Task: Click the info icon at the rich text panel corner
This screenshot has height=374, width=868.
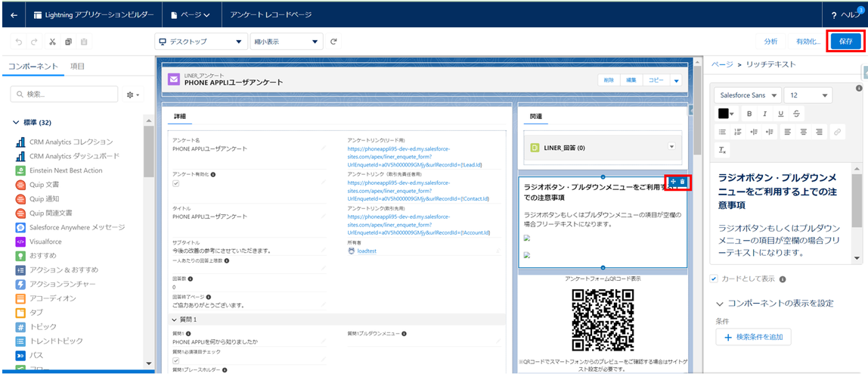Action: (x=859, y=88)
